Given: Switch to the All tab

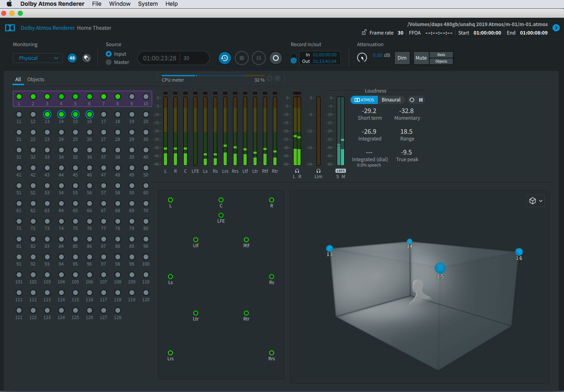Looking at the screenshot, I should [18, 80].
